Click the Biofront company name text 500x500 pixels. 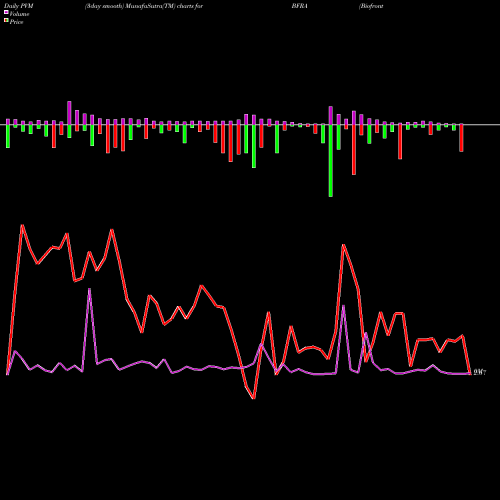[x=371, y=6]
